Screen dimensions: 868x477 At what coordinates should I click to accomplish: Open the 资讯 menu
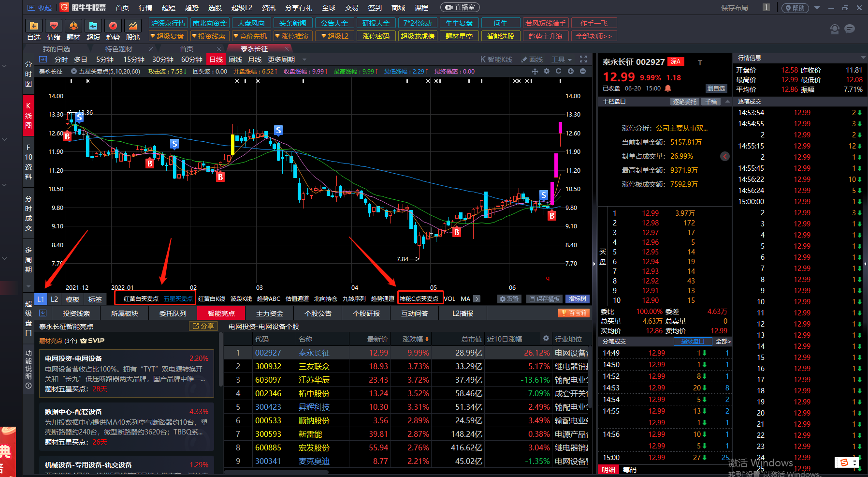[269, 8]
